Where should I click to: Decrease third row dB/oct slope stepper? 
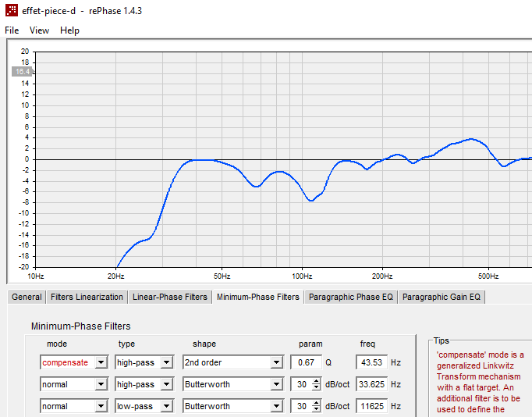316,409
